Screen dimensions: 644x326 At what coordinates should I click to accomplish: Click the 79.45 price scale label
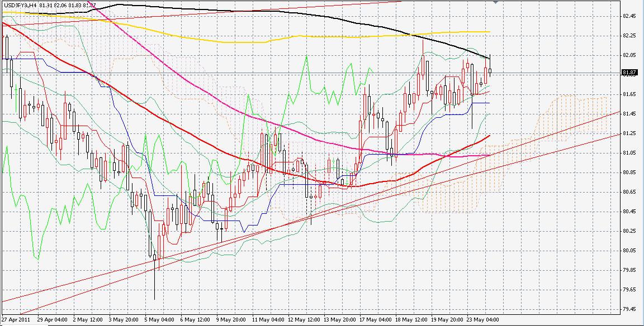point(629,309)
